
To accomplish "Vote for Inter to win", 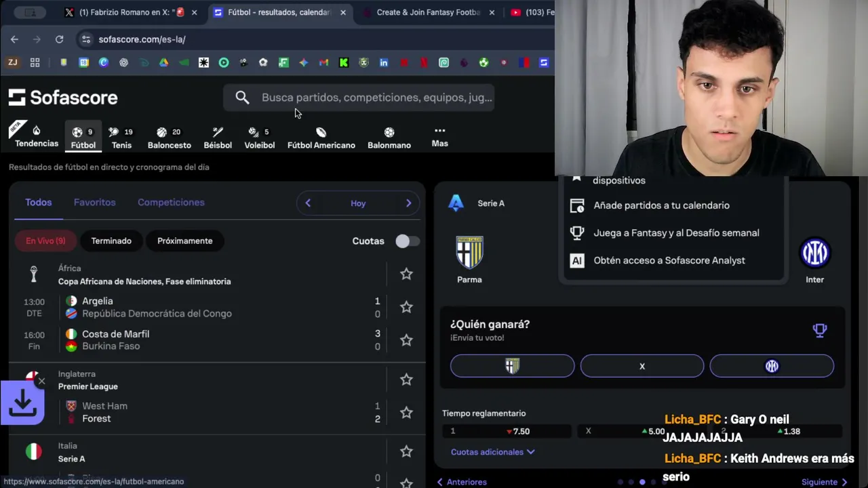I will point(772,366).
